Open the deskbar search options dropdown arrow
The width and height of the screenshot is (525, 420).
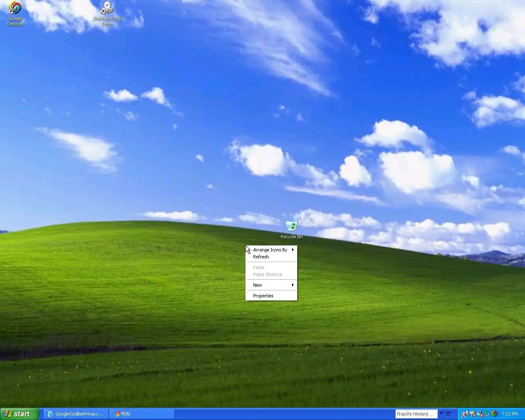click(x=441, y=413)
